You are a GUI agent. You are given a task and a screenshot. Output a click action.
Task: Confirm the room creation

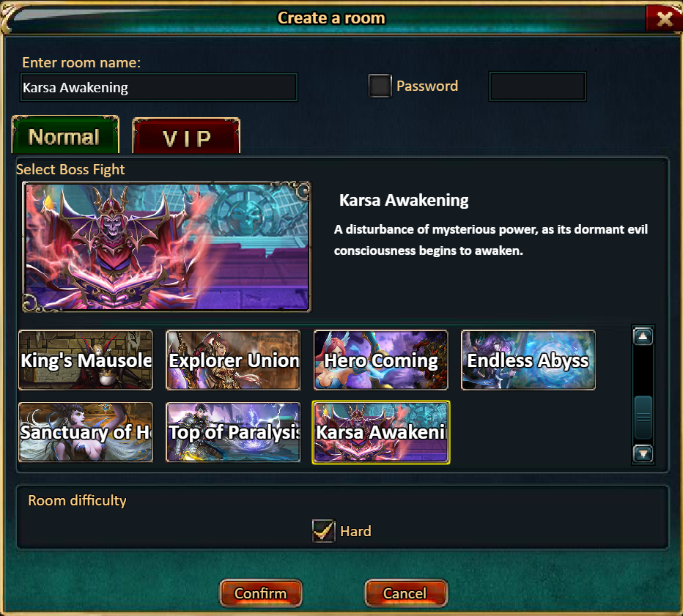point(260,593)
